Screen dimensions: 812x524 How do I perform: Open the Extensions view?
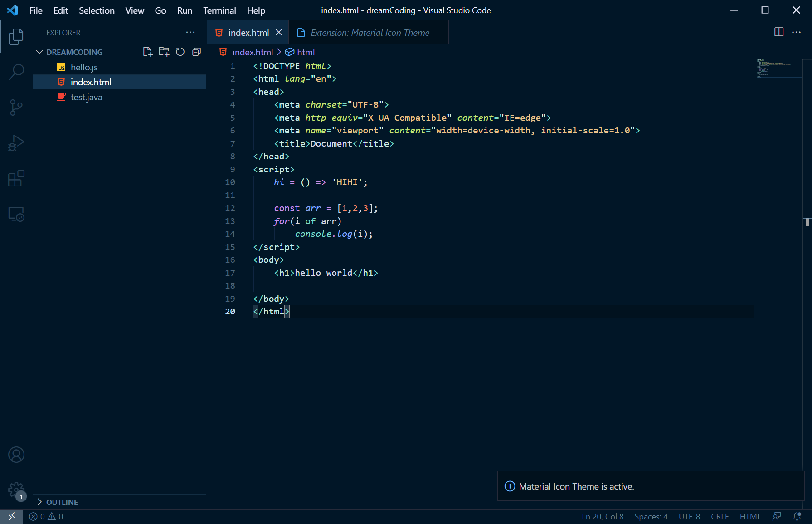tap(16, 178)
